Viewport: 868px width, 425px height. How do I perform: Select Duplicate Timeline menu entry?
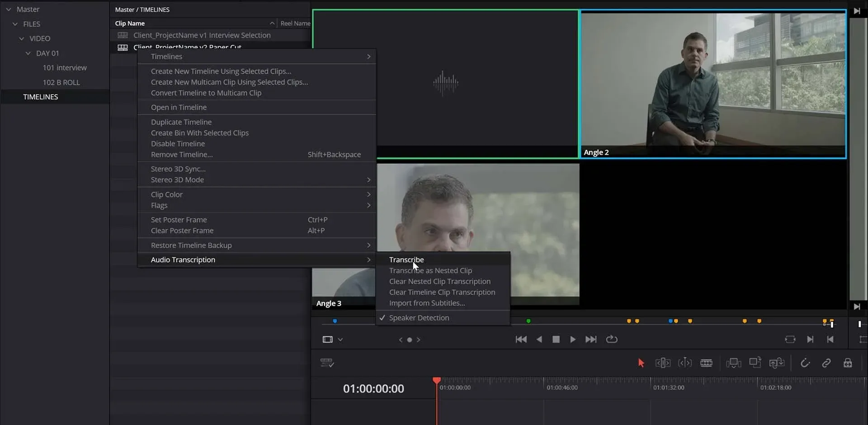pos(257,122)
